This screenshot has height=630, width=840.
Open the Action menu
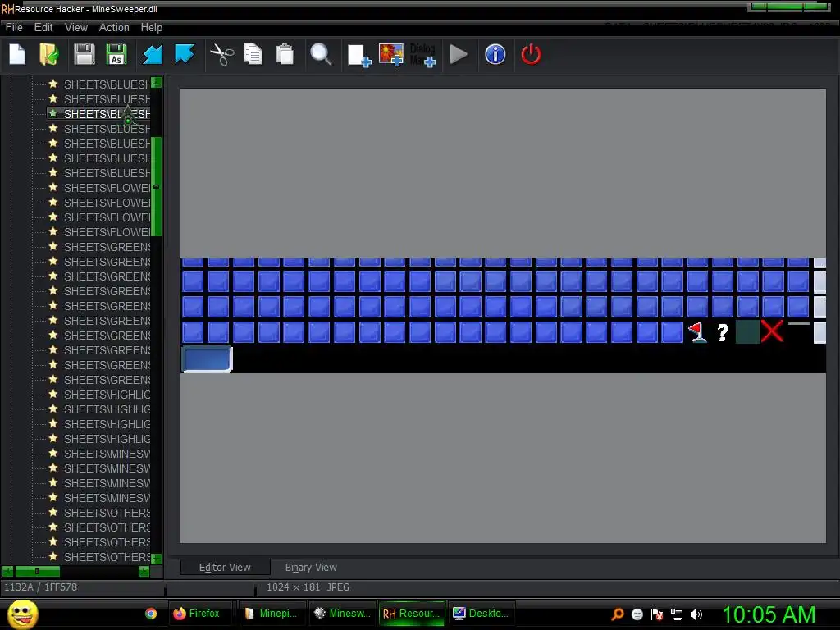pos(114,27)
